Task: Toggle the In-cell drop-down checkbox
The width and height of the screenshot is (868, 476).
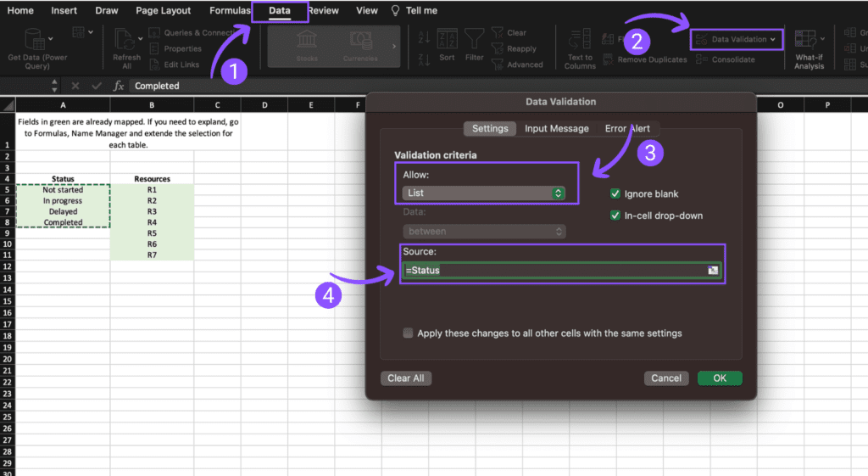Action: pos(615,216)
